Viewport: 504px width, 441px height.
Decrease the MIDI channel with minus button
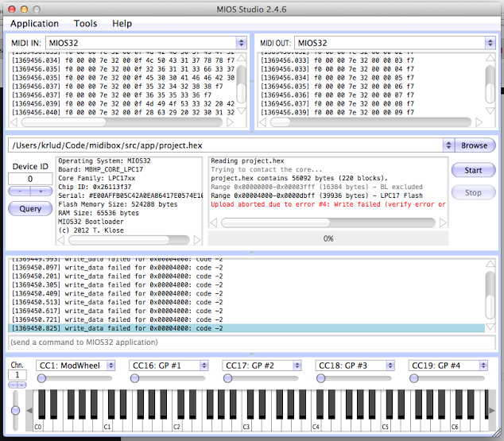tap(14, 385)
